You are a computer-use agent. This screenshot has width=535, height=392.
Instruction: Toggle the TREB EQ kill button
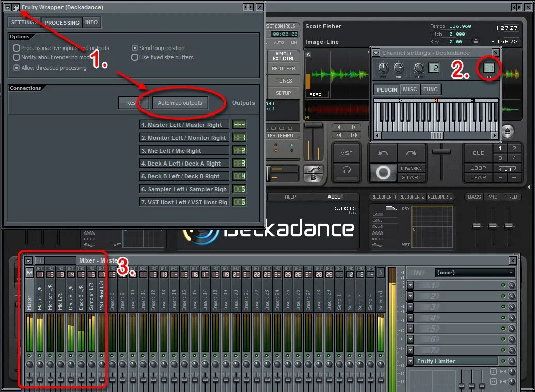(x=511, y=197)
